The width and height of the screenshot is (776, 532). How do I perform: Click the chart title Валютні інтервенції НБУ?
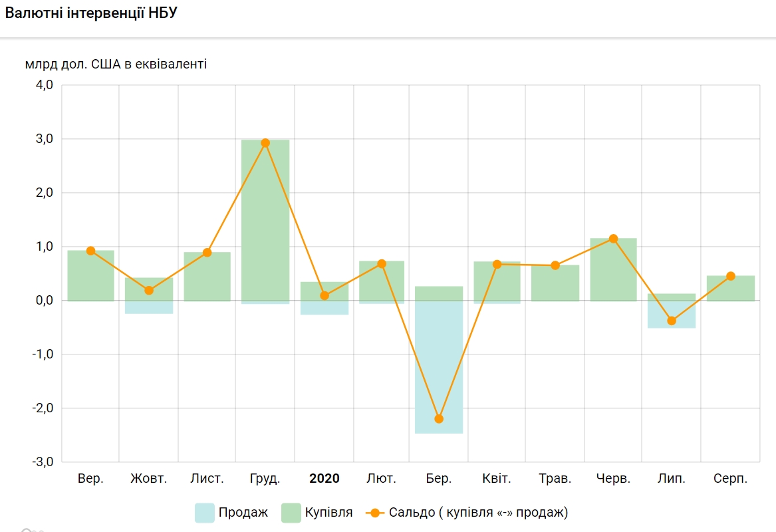point(91,13)
